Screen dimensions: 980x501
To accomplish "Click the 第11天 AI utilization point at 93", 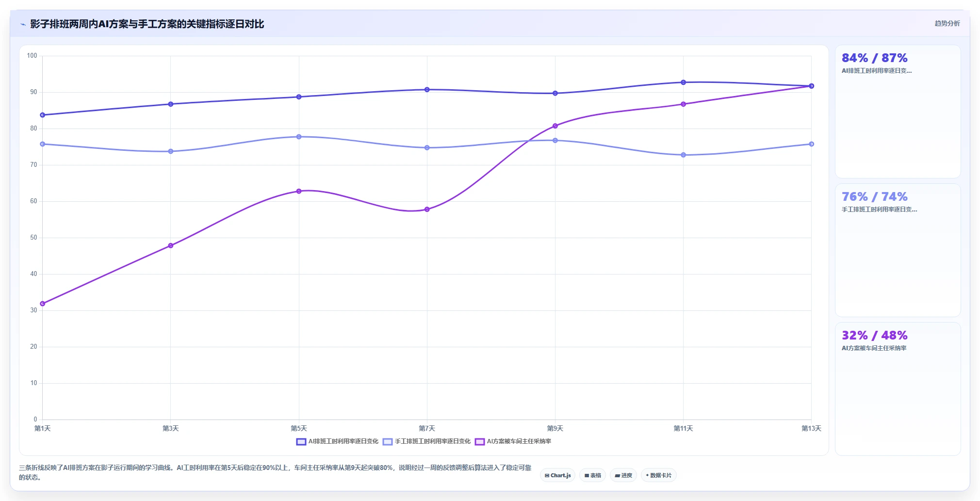I will click(x=683, y=82).
